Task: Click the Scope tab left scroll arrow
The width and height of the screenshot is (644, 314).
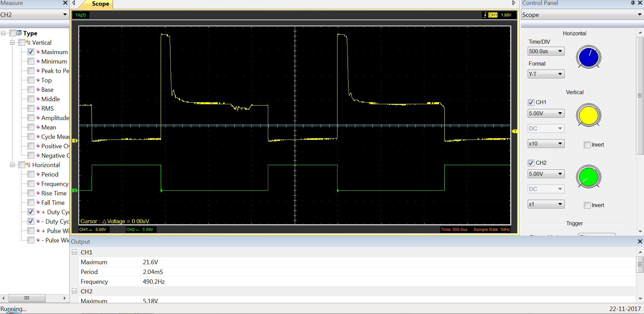Action: point(74,3)
